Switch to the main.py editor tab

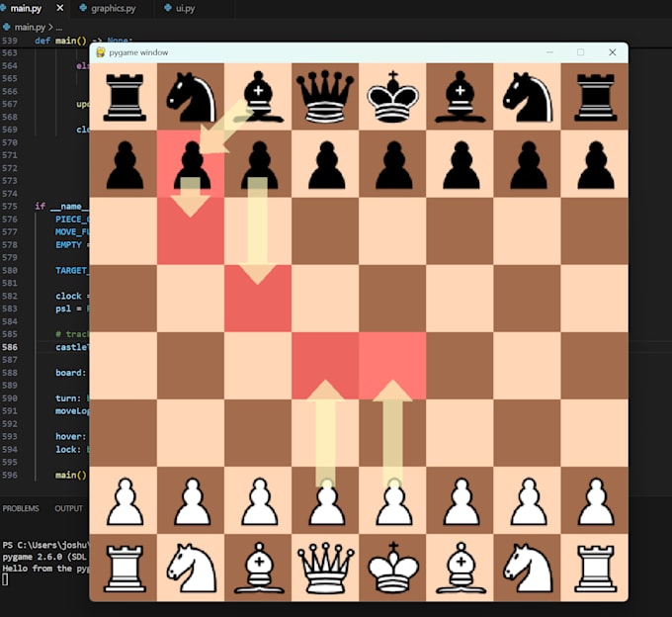click(x=26, y=8)
